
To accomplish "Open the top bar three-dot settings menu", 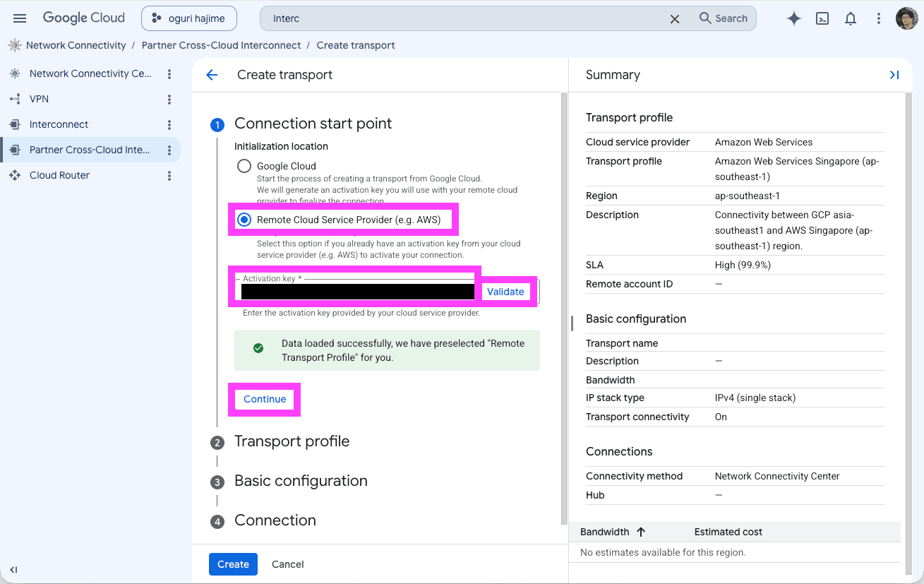I will pyautogui.click(x=879, y=19).
